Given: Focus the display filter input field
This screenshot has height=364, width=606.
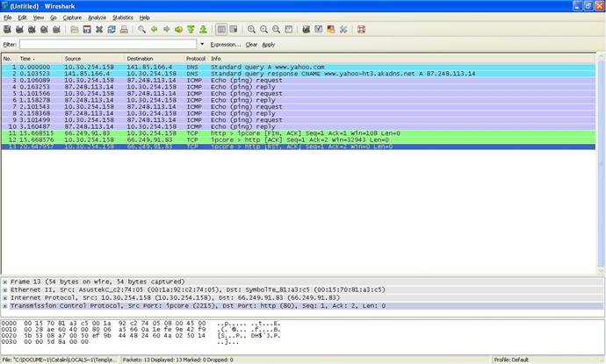Looking at the screenshot, I should pos(108,45).
